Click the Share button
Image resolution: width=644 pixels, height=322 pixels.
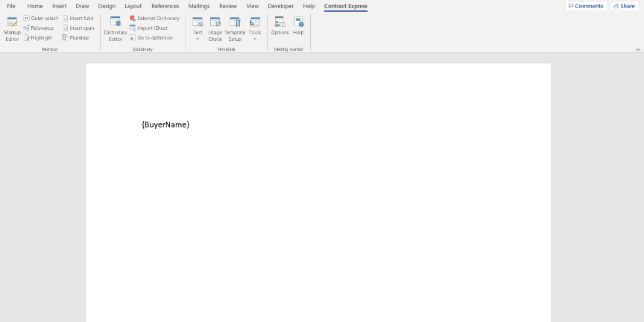(624, 6)
